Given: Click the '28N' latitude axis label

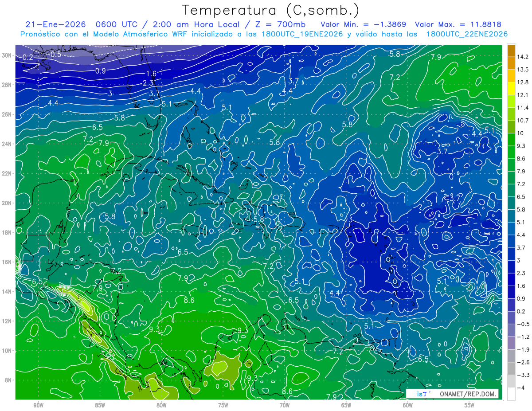Looking at the screenshot, I should (x=7, y=85).
